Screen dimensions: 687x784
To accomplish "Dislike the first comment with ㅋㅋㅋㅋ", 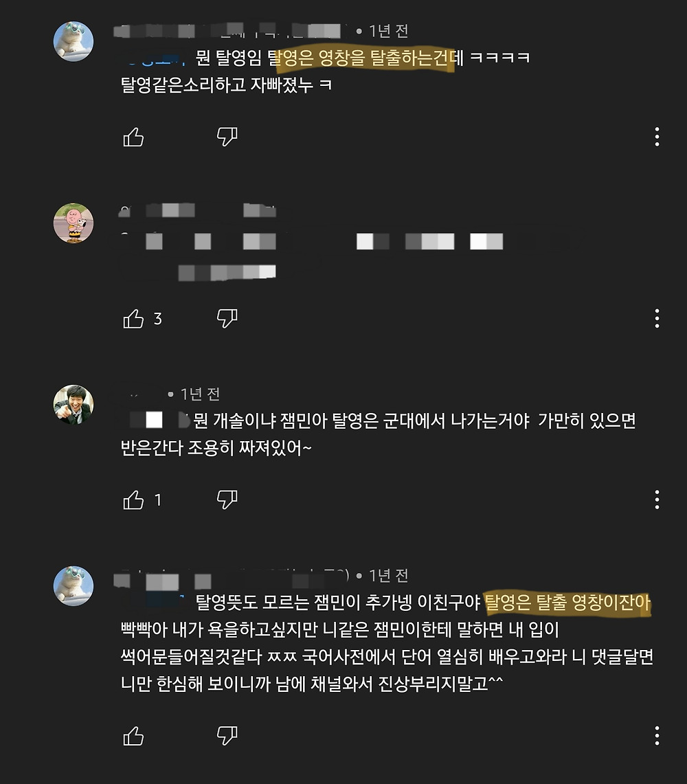I will point(227,137).
